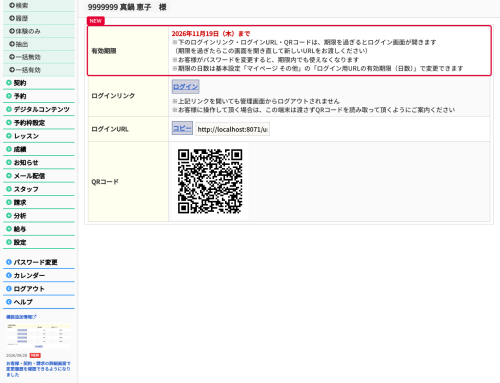Click the コピー button for the login URL
Screen dimensions: 500x383
[182, 128]
